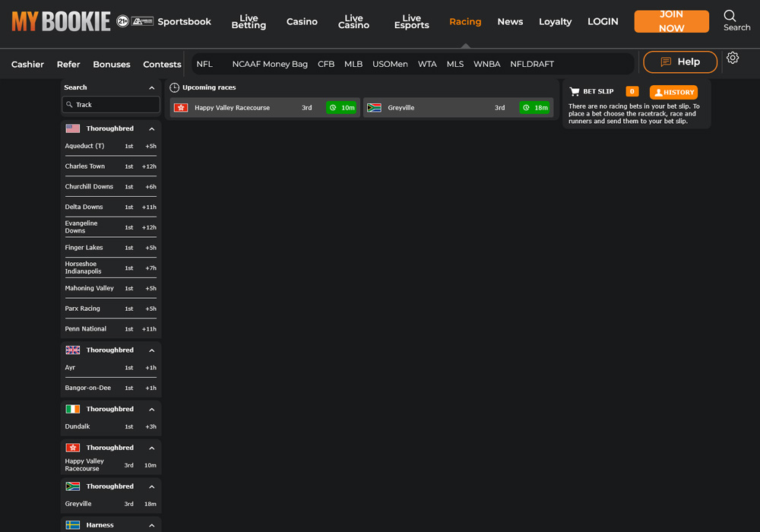Open the MLB tab
The image size is (760, 532).
353,64
